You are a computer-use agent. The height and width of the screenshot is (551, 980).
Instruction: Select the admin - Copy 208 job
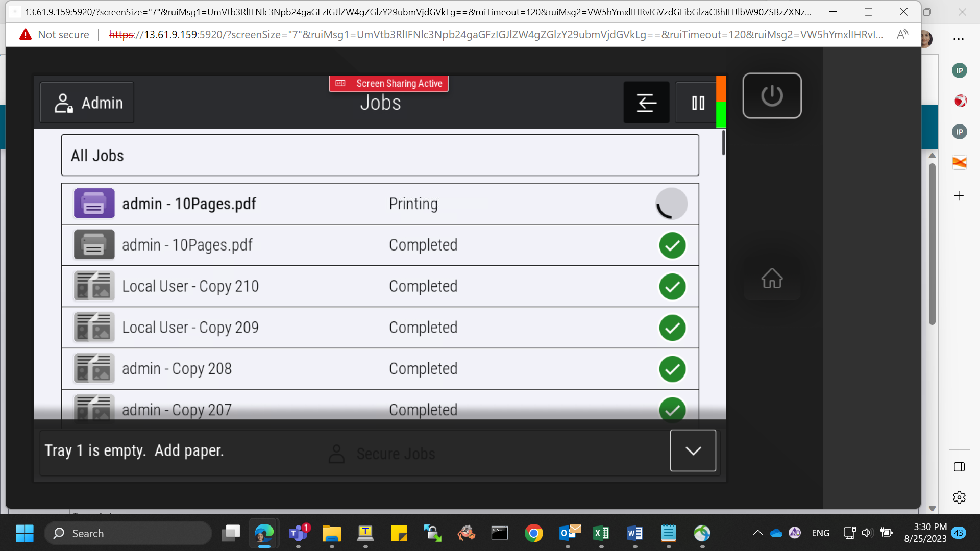380,369
